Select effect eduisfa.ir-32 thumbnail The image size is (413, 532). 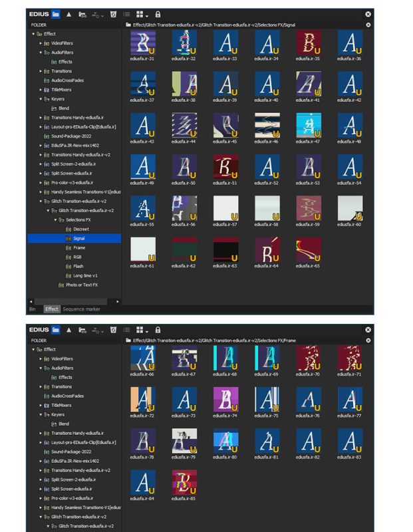(184, 43)
